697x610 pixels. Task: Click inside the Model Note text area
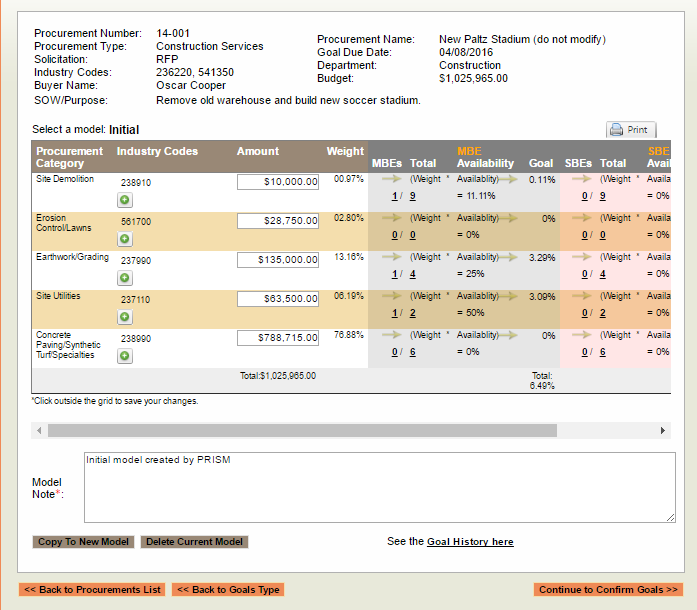[x=379, y=487]
